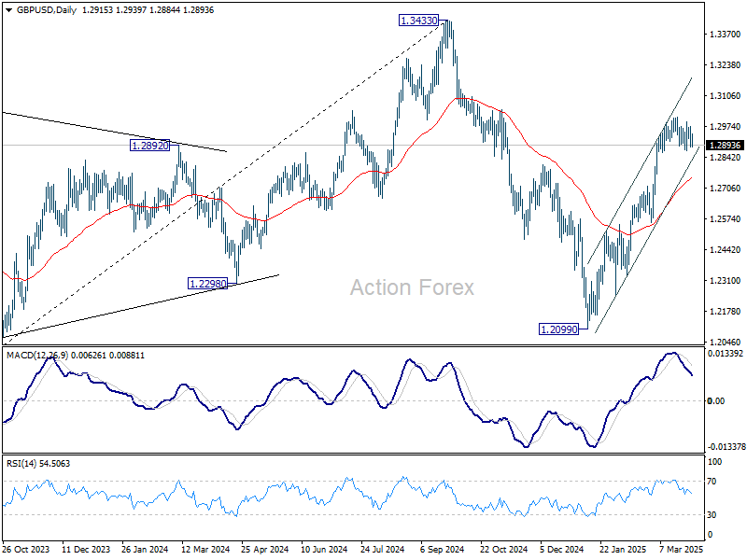Select the 22 Oct 2024 date label
The width and height of the screenshot is (747, 560).
click(503, 550)
